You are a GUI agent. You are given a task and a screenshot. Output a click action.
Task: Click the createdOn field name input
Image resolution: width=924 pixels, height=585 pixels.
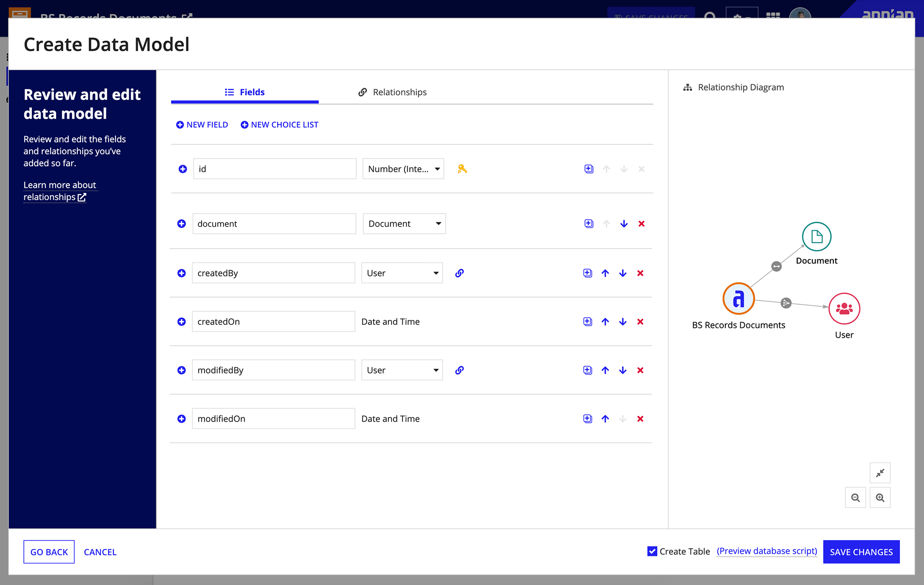click(273, 322)
